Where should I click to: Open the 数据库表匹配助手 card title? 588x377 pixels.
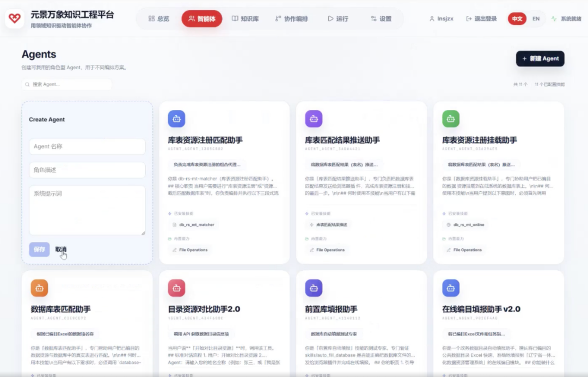point(61,309)
